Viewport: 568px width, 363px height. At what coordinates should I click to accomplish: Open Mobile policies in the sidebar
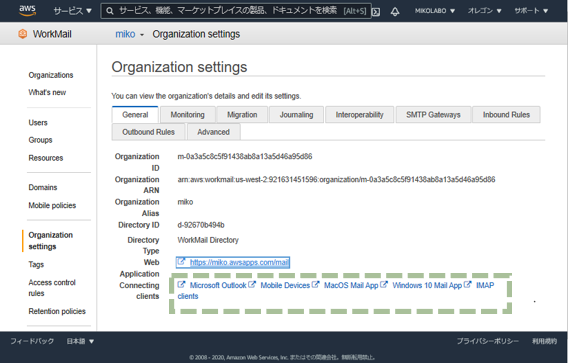pos(52,205)
